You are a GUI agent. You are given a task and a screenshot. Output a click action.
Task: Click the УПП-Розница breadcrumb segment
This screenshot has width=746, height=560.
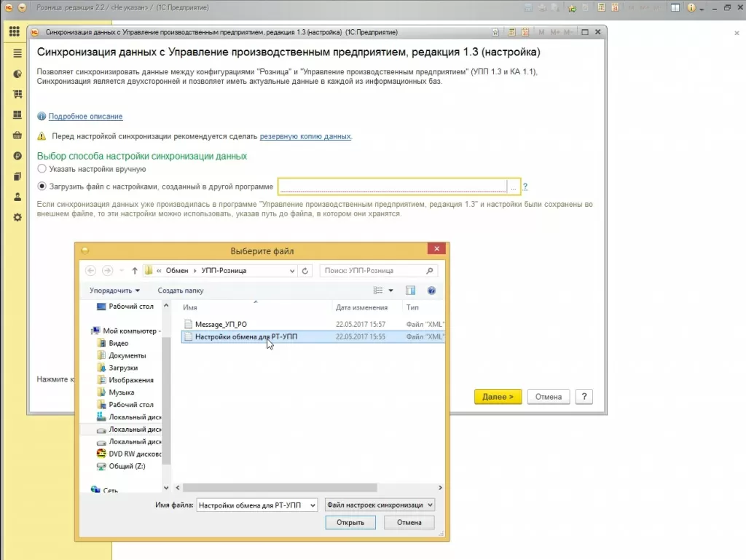click(x=224, y=270)
